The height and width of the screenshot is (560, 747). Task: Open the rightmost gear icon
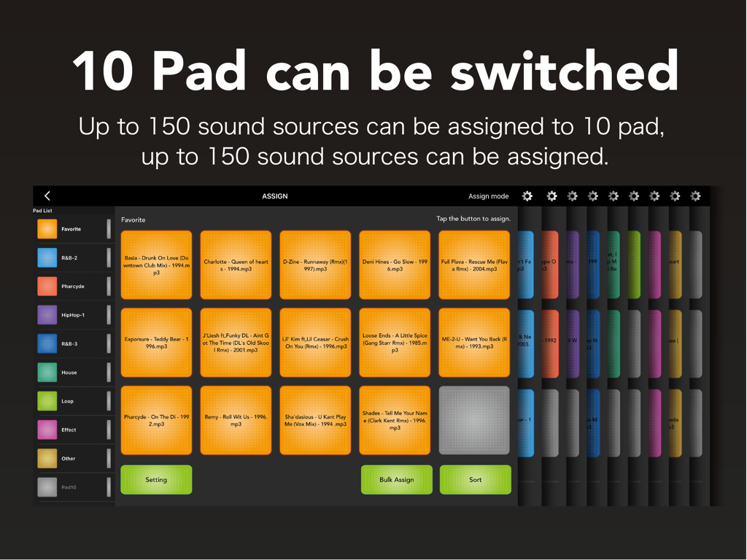pos(695,196)
